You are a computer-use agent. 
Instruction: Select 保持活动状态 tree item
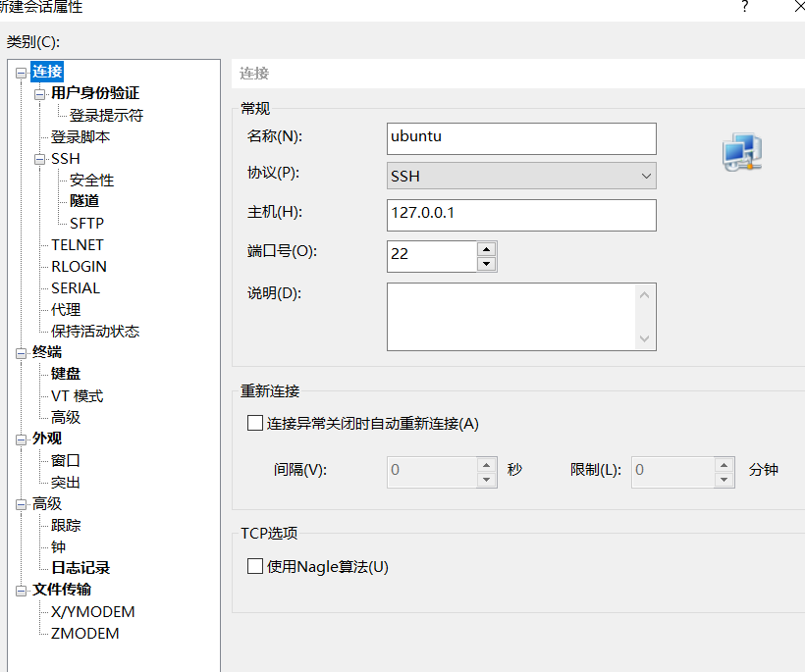[x=95, y=331]
